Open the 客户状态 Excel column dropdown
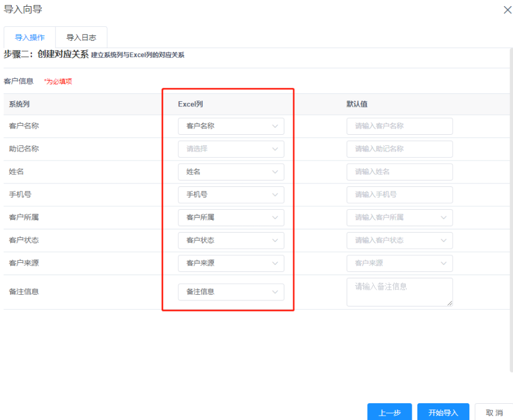 (230, 240)
